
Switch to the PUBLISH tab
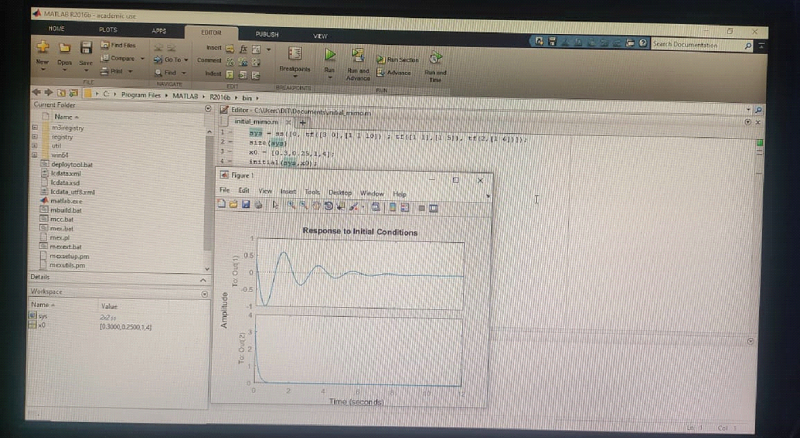(267, 34)
